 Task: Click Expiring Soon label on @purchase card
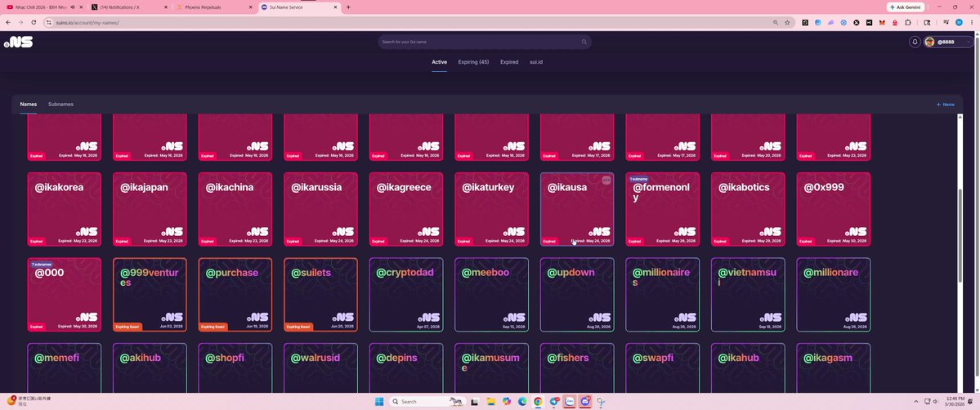213,326
